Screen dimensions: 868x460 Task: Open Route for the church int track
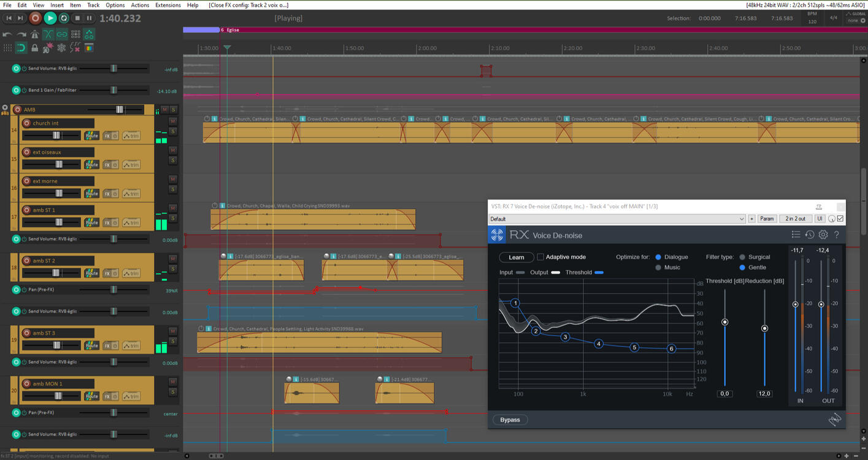tap(91, 136)
